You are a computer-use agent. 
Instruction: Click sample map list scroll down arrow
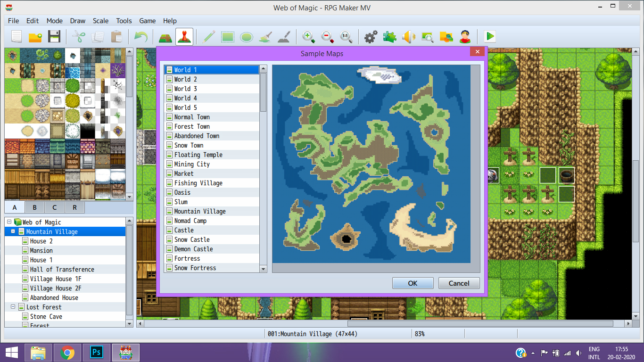264,268
